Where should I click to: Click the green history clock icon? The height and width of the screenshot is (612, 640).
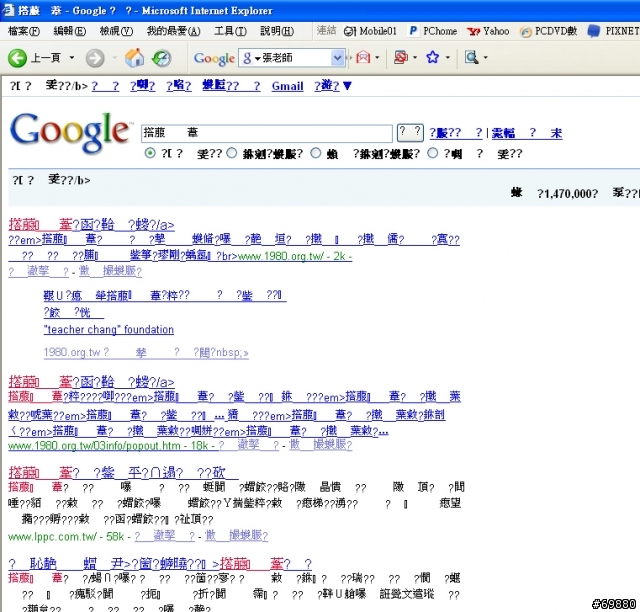[162, 58]
